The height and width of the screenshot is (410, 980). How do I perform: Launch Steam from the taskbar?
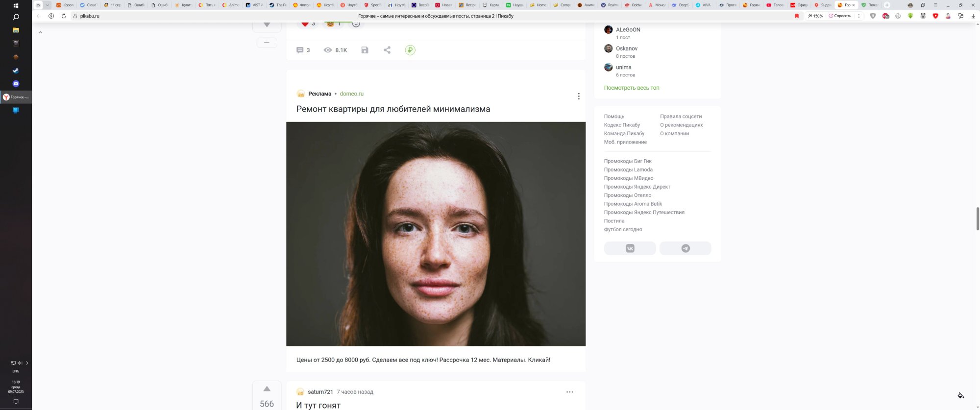coord(16,71)
